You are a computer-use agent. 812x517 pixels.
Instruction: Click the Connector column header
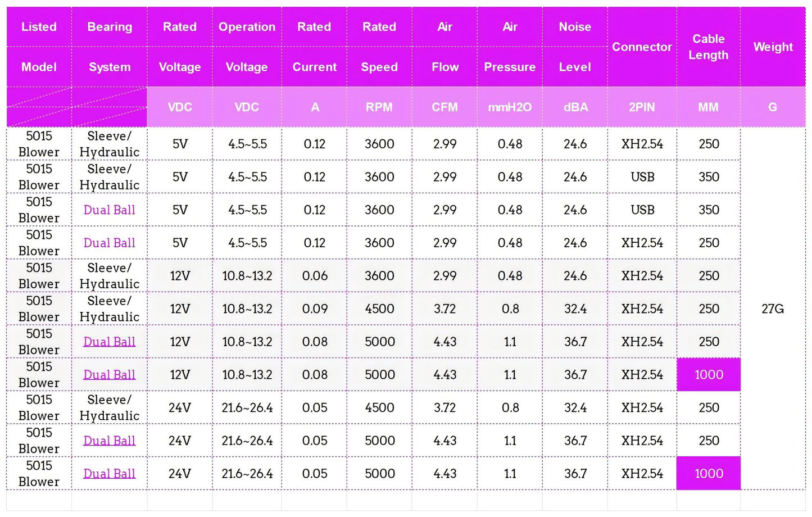(x=642, y=47)
